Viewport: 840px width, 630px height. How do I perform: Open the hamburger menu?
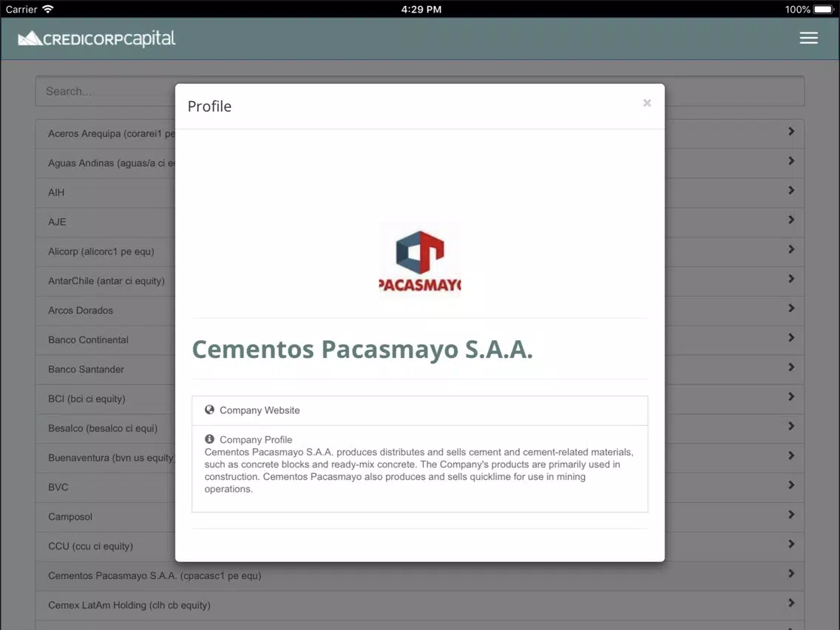tap(808, 38)
